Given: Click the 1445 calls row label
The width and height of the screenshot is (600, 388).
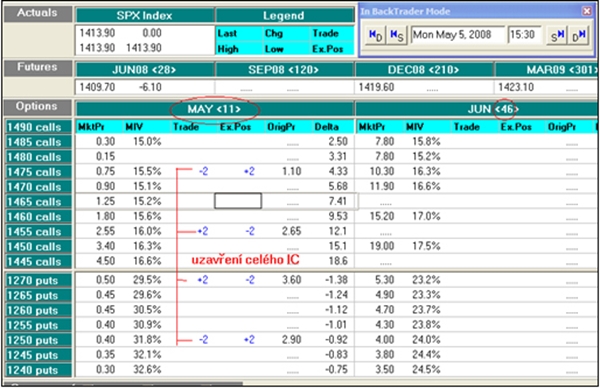Looking at the screenshot, I should pos(39,261).
